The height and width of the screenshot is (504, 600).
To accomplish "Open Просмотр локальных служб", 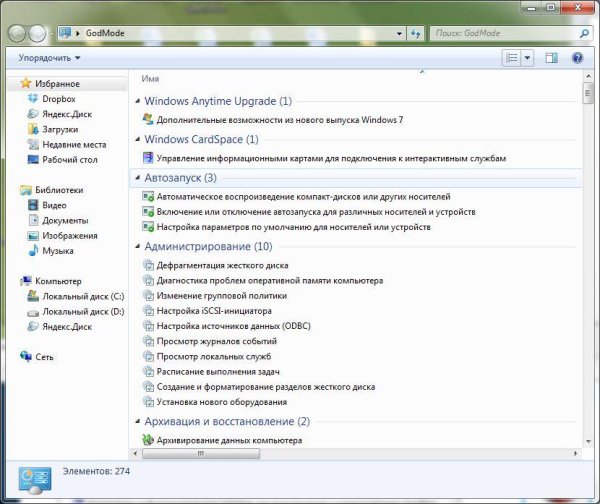I will 214,356.
